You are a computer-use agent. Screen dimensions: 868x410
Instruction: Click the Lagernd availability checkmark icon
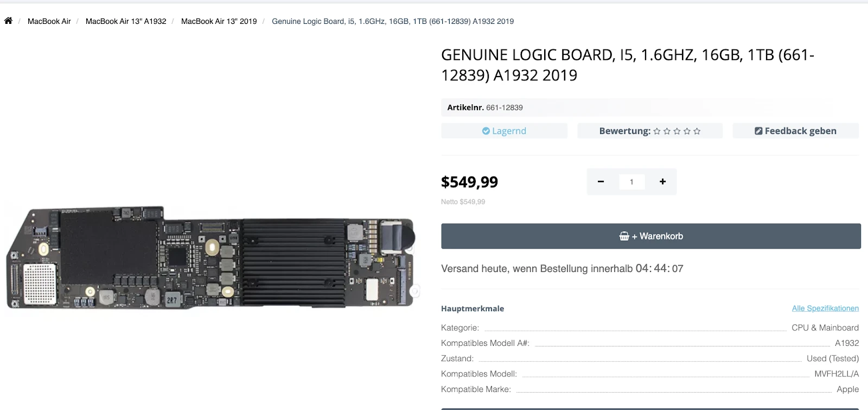(x=487, y=130)
